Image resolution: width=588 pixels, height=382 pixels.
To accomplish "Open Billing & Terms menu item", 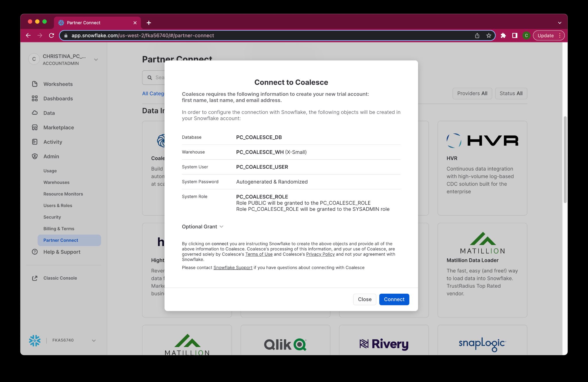I will 59,229.
